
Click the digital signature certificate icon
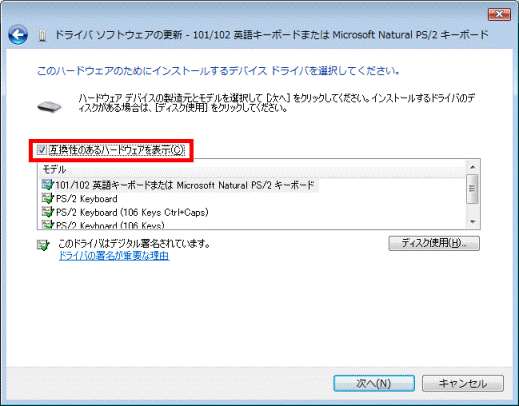43,245
